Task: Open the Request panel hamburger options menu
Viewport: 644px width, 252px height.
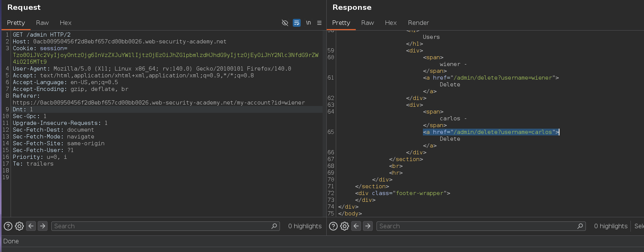Action: point(319,23)
